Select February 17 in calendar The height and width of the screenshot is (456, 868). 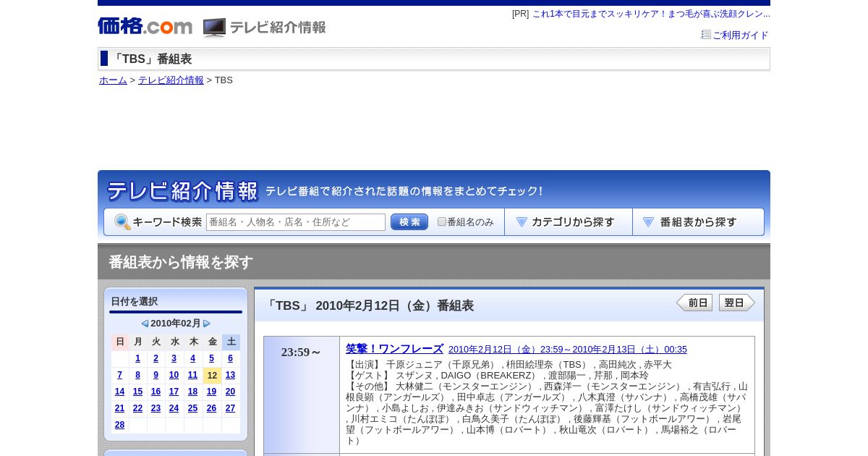pyautogui.click(x=174, y=392)
